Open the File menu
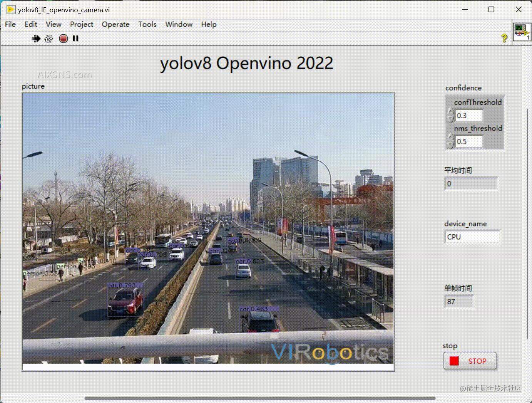Viewport: 532px width, 403px height. pos(10,24)
